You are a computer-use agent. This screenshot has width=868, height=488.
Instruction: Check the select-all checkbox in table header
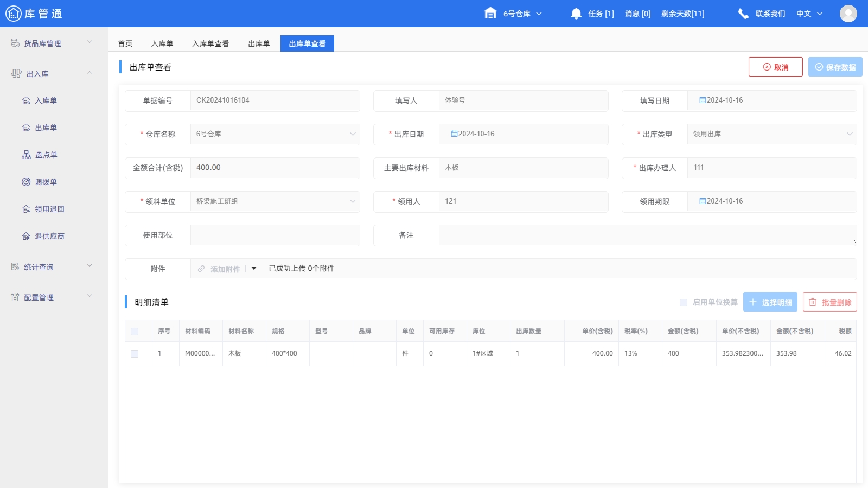coord(135,332)
